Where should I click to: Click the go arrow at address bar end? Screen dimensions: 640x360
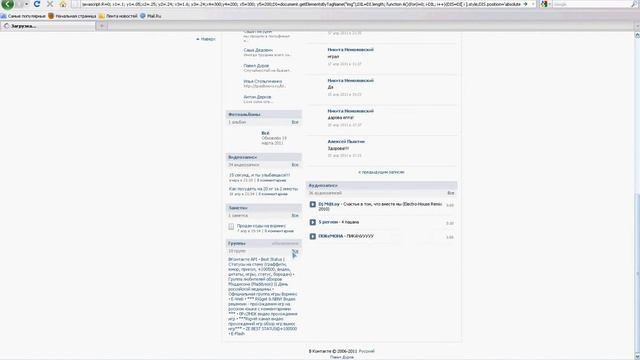525,4
